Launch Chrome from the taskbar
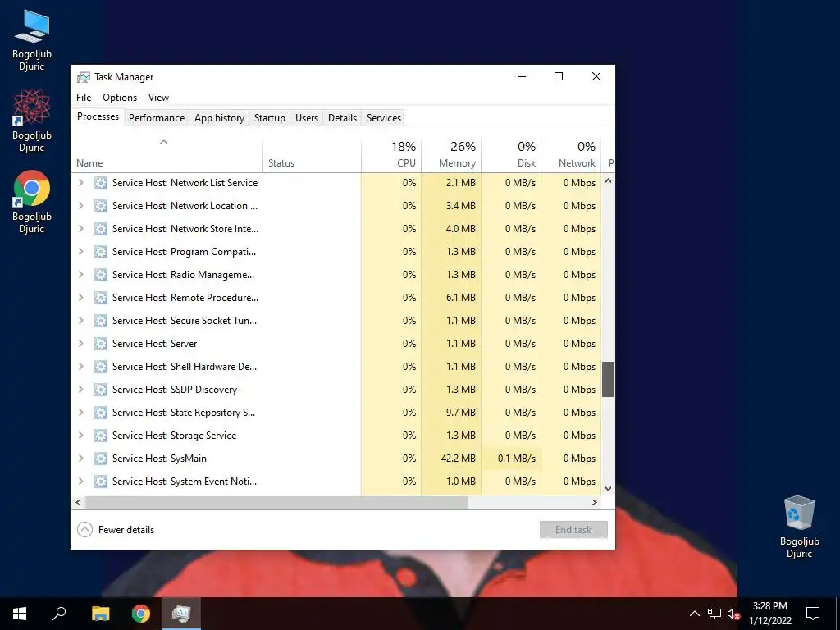The width and height of the screenshot is (840, 630). (x=141, y=614)
